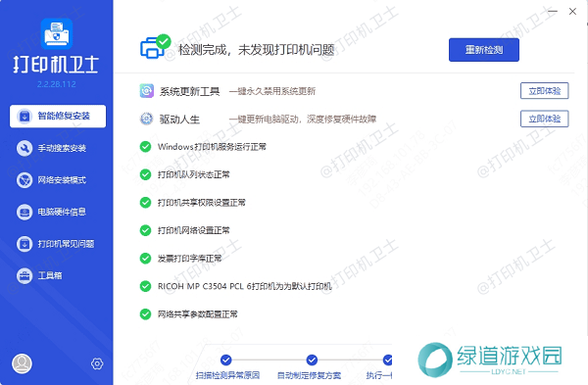The width and height of the screenshot is (588, 385).
Task: Open settings via the gear icon
Action: pyautogui.click(x=97, y=363)
